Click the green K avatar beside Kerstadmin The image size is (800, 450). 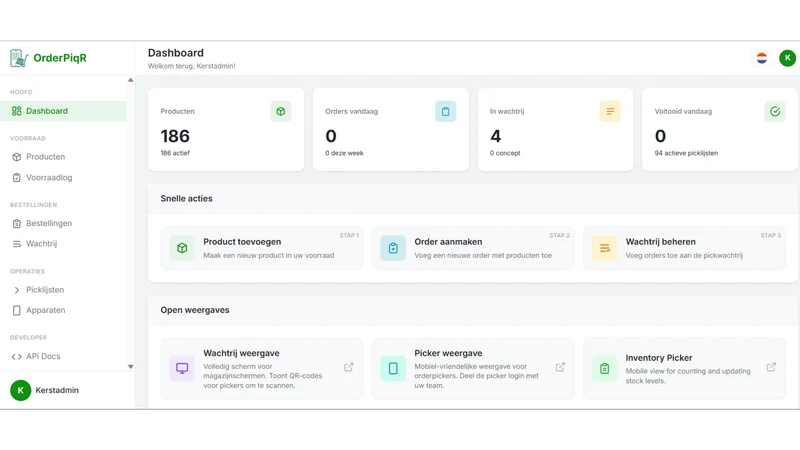(20, 390)
